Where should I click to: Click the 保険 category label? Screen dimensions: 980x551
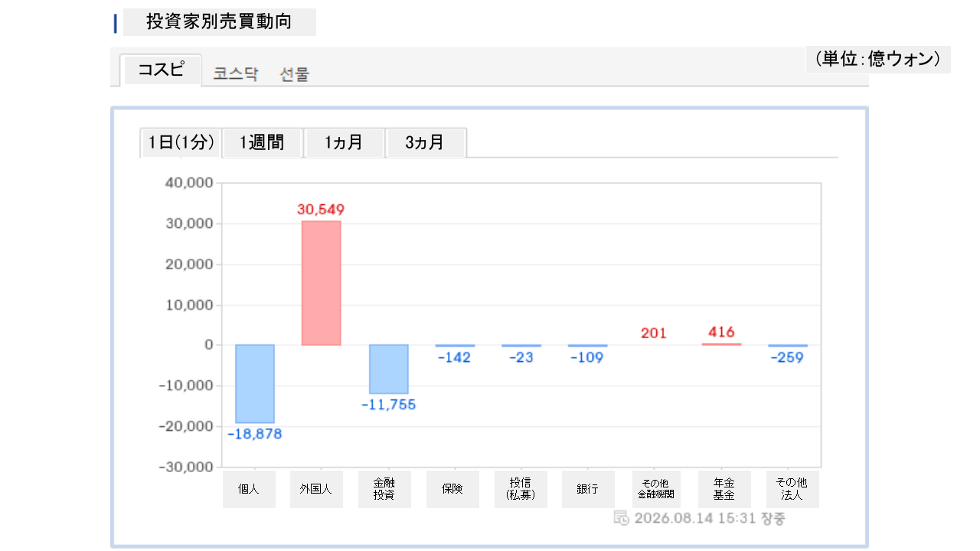[452, 489]
